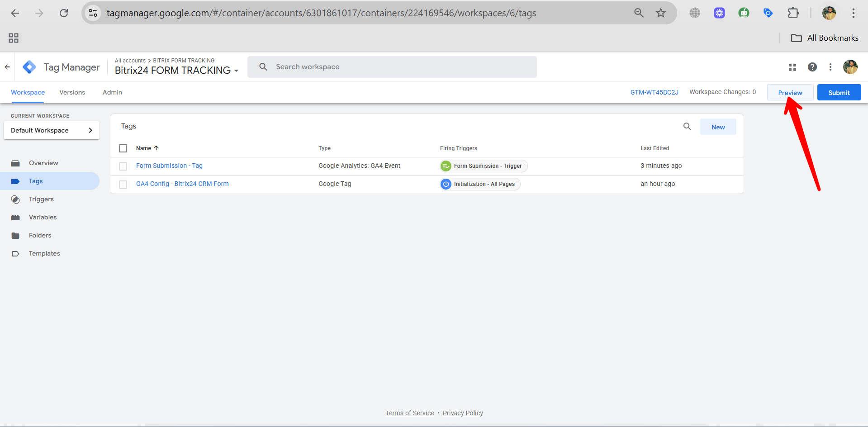Switch to the Workspace tab
Screen dimensions: 868x427
pos(28,92)
